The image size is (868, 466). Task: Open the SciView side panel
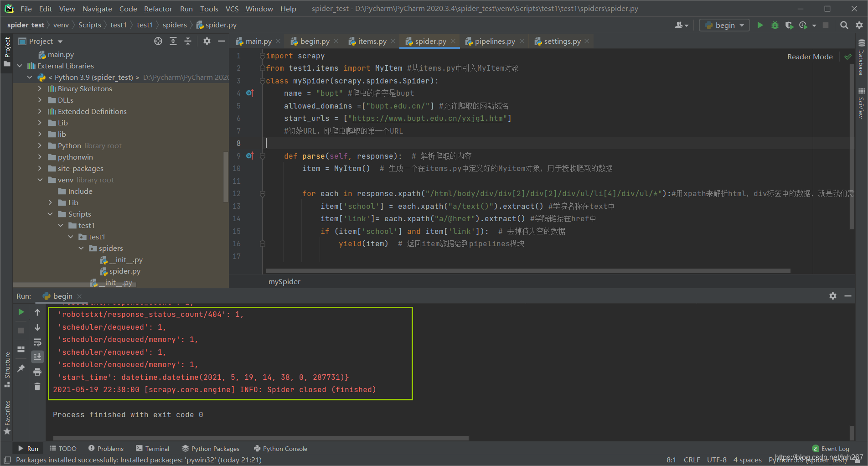[861, 104]
